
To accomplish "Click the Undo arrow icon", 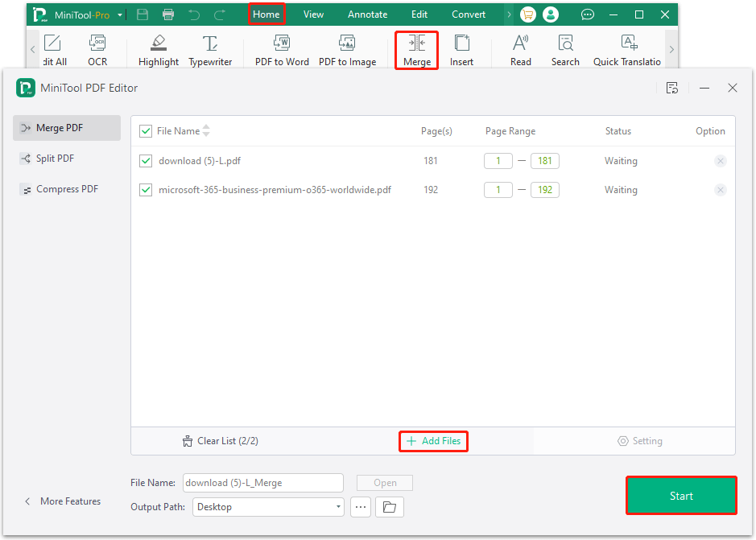I will (194, 15).
